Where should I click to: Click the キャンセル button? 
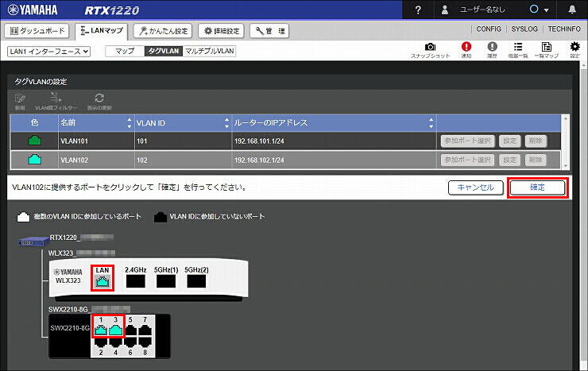pos(475,187)
